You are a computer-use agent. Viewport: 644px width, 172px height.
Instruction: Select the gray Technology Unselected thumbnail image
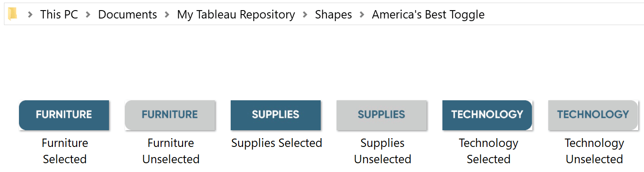593,115
